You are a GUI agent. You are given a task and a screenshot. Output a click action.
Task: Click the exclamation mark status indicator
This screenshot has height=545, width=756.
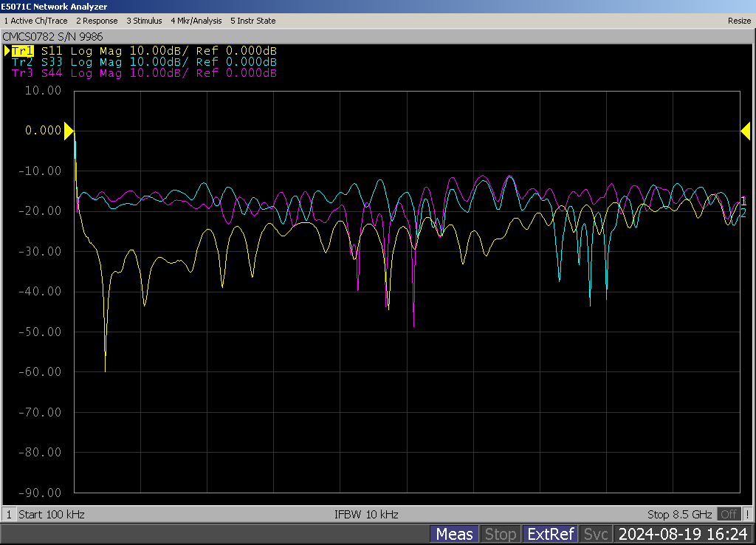[x=747, y=514]
